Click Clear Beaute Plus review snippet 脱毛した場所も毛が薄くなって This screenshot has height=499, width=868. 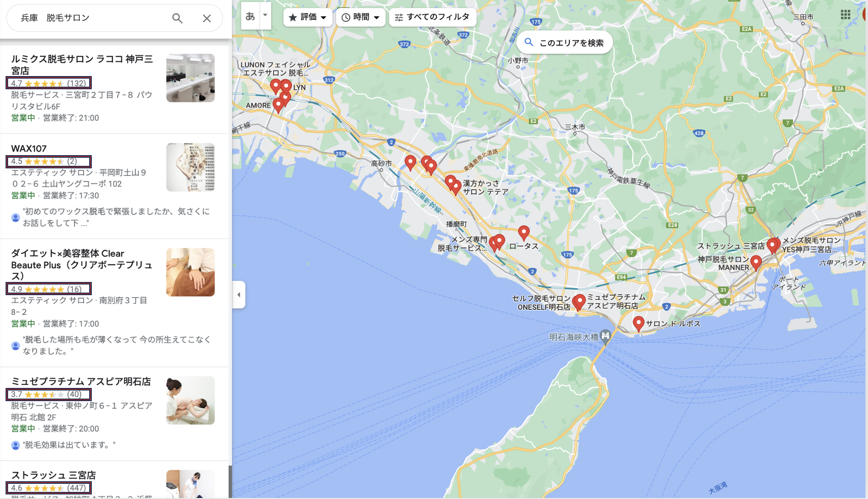(x=117, y=345)
